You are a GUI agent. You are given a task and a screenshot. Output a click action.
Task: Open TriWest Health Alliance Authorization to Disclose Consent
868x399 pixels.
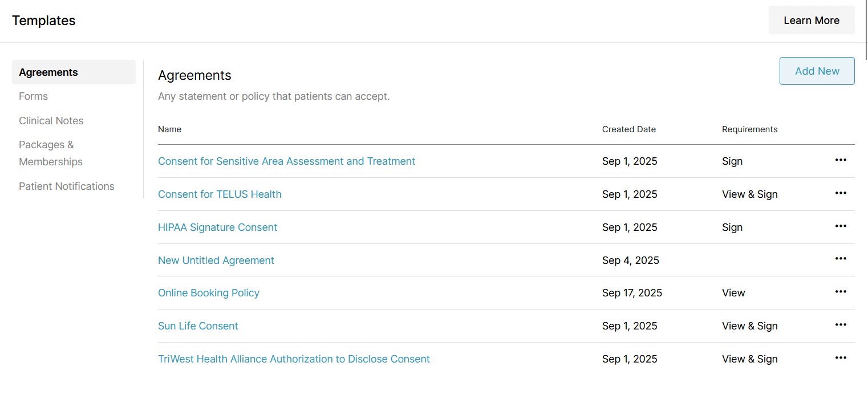[294, 359]
